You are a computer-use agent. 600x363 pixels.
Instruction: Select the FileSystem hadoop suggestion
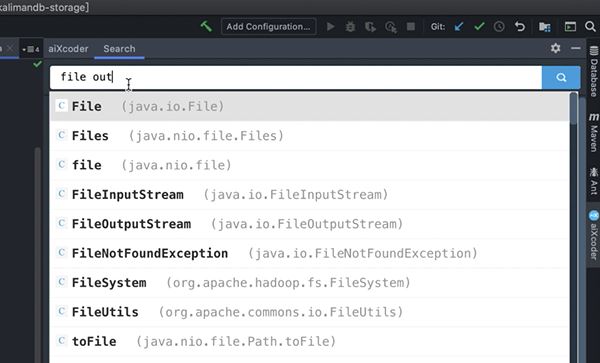click(310, 283)
